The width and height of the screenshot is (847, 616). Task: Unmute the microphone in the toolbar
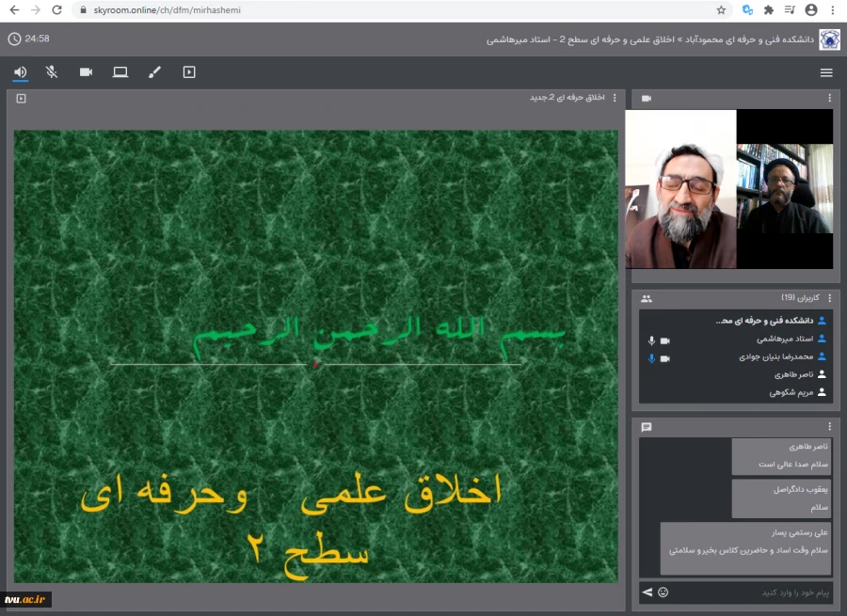point(53,71)
